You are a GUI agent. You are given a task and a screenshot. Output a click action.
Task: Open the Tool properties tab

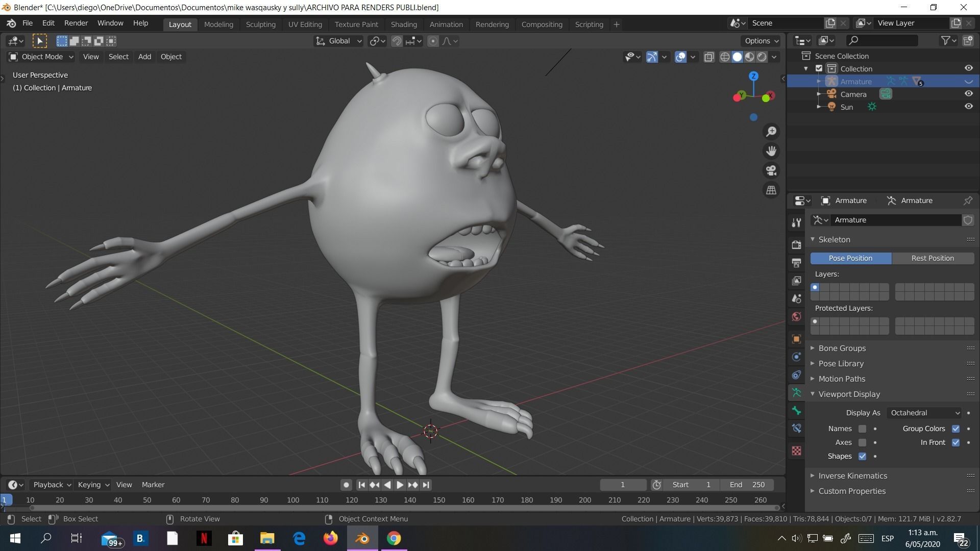pos(796,222)
